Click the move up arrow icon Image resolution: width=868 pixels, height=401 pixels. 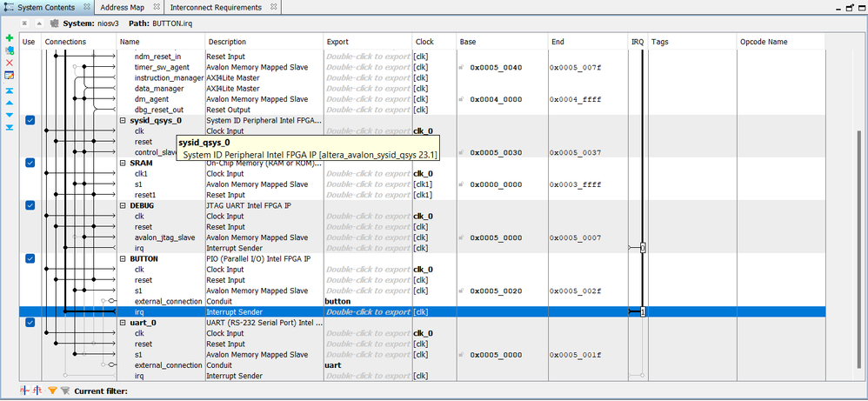(9, 103)
